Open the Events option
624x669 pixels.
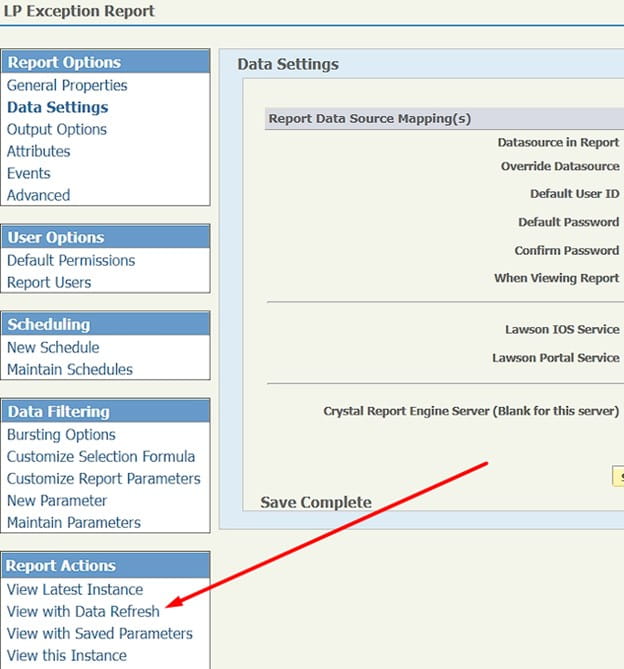[29, 174]
